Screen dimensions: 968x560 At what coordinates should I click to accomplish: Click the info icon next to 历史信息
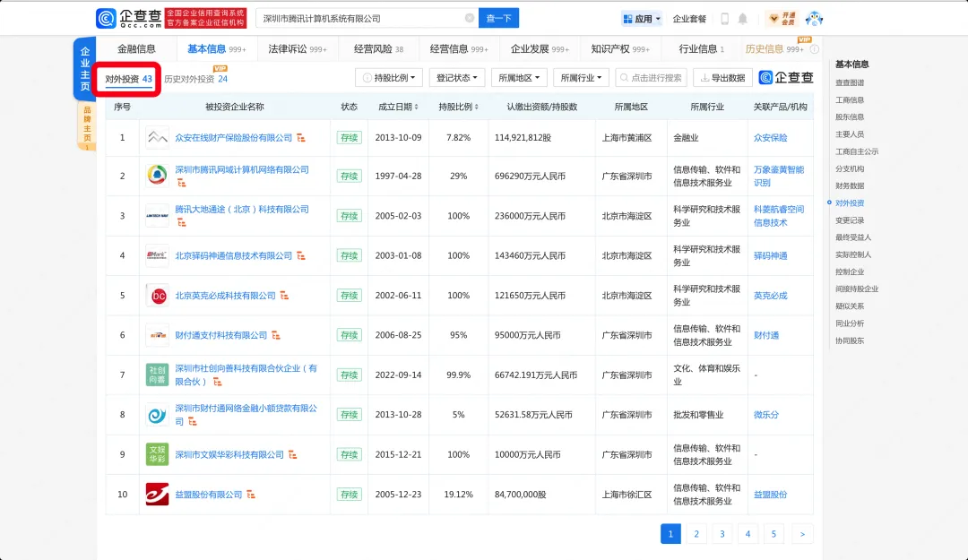814,49
